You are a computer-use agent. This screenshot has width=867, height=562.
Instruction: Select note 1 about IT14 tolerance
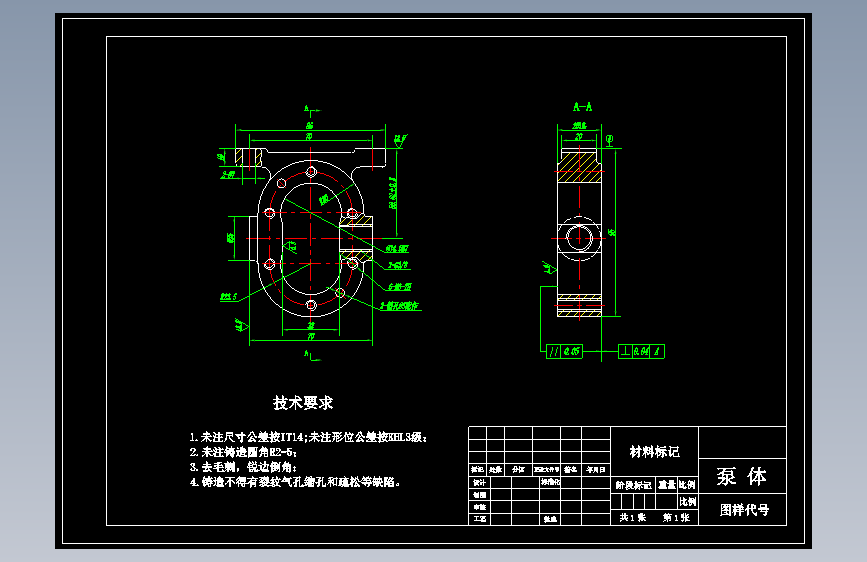click(309, 437)
